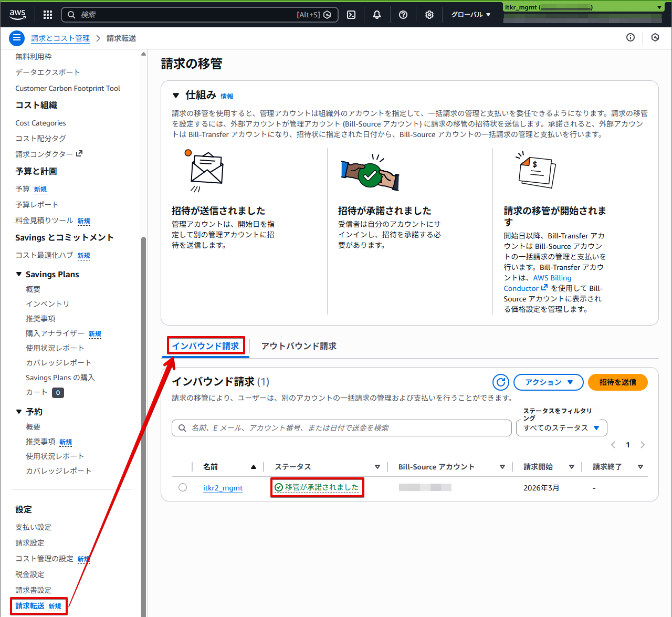Open the hexagon panel icon beside info

[655, 37]
